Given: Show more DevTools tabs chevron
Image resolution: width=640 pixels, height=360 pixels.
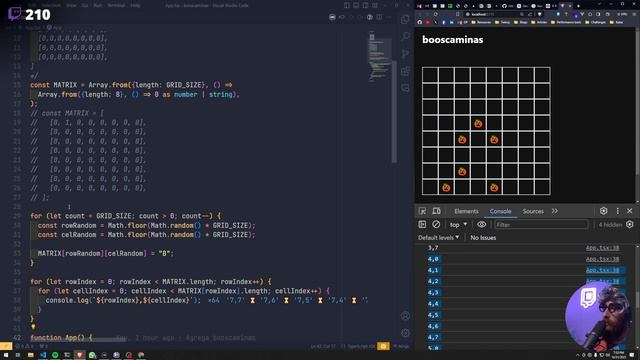Looking at the screenshot, I should [x=555, y=211].
